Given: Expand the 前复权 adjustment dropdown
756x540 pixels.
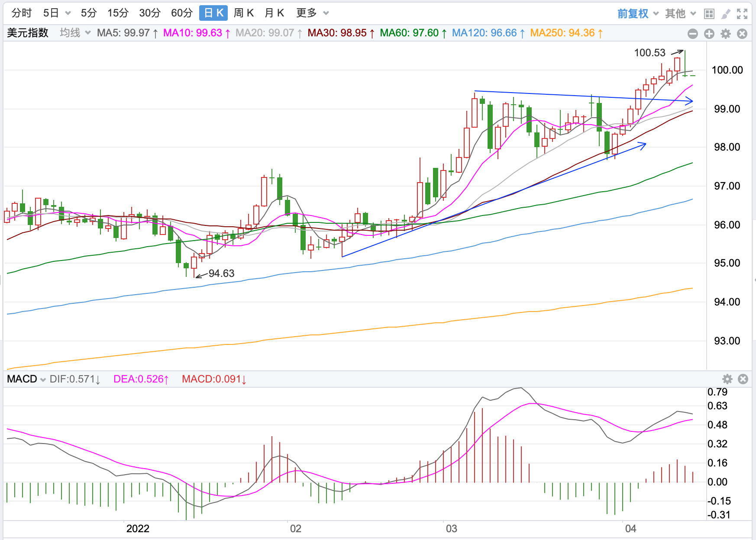Looking at the screenshot, I should (637, 14).
